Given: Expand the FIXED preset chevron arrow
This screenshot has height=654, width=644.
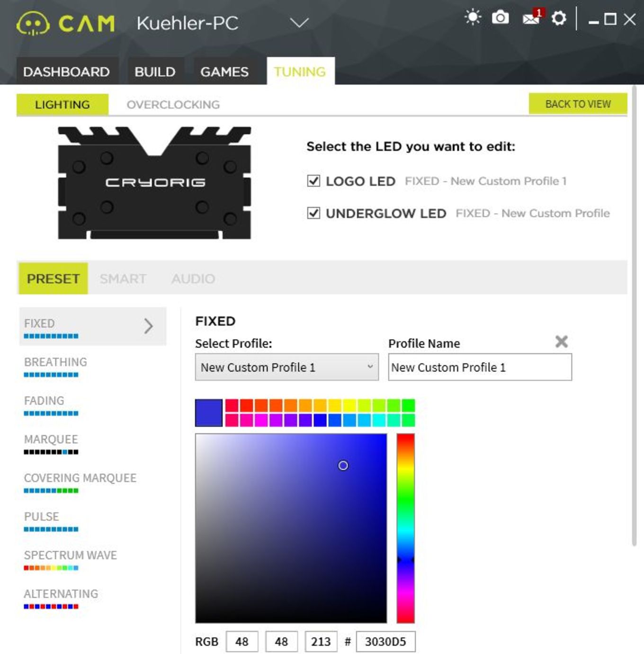Looking at the screenshot, I should point(148,326).
